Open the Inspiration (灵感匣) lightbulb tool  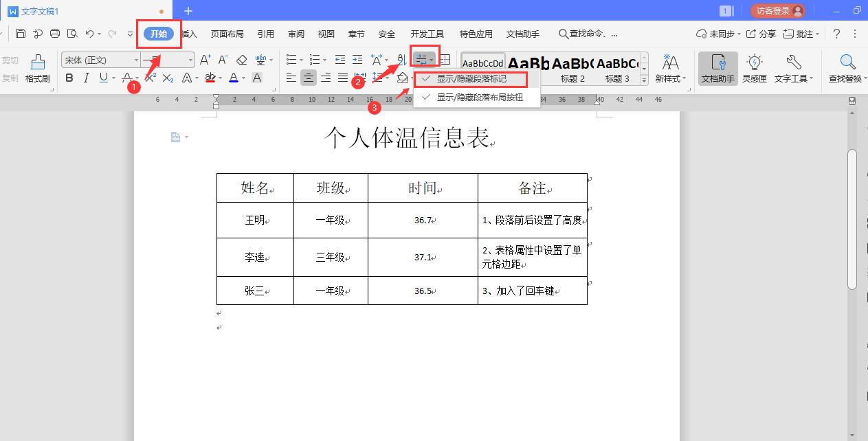[755, 69]
